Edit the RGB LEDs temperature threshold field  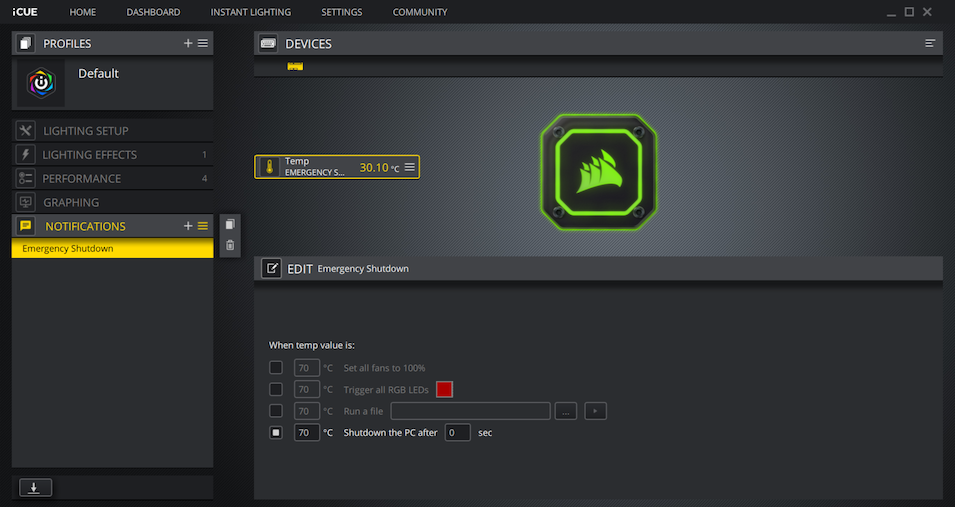click(x=306, y=389)
